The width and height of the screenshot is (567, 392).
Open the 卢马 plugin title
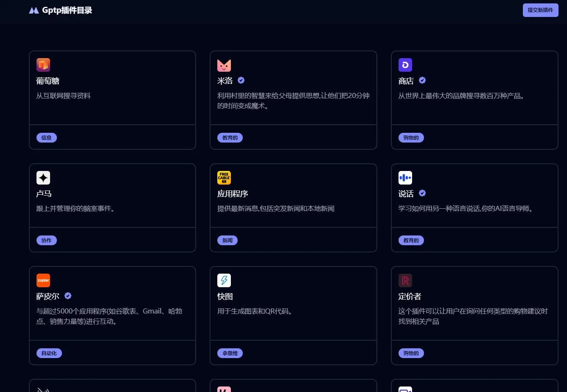click(x=44, y=193)
